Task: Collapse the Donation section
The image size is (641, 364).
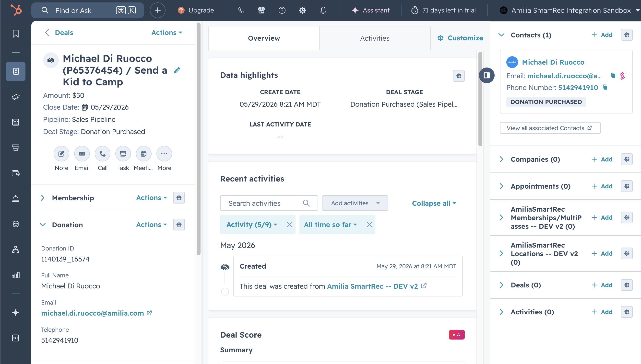Action: 43,225
